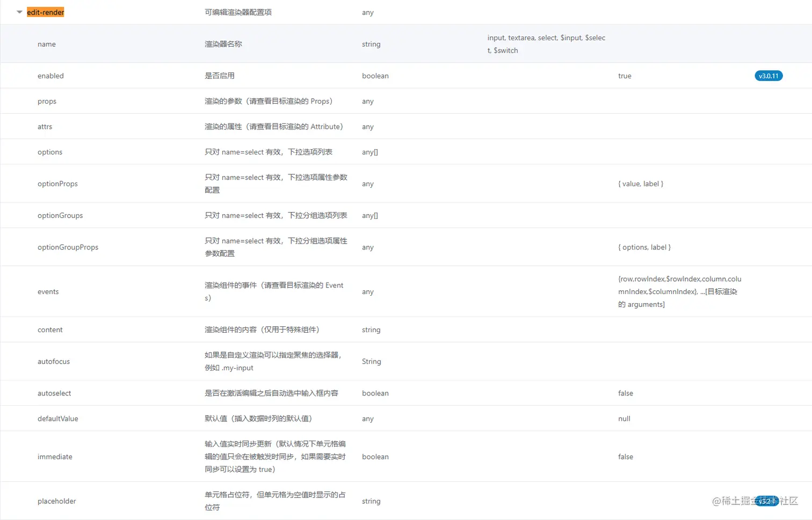Click the boolean type in immediate row
Viewport: 812px width, 520px height.
[375, 457]
